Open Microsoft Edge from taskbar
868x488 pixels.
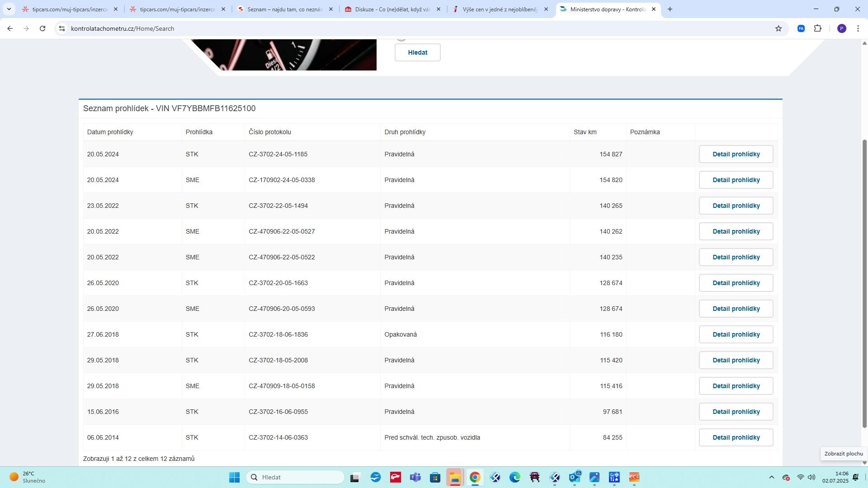coord(514,477)
